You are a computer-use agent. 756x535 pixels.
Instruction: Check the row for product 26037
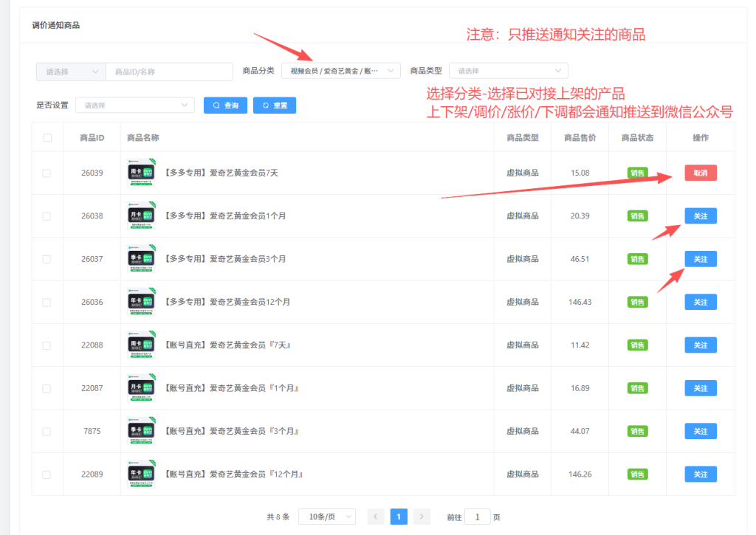click(47, 259)
